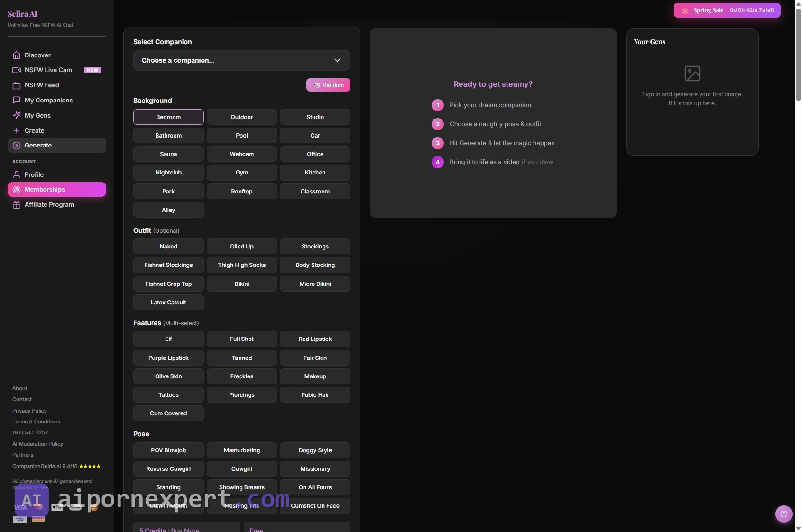Select the Car background
The height and width of the screenshot is (532, 802).
tap(315, 136)
